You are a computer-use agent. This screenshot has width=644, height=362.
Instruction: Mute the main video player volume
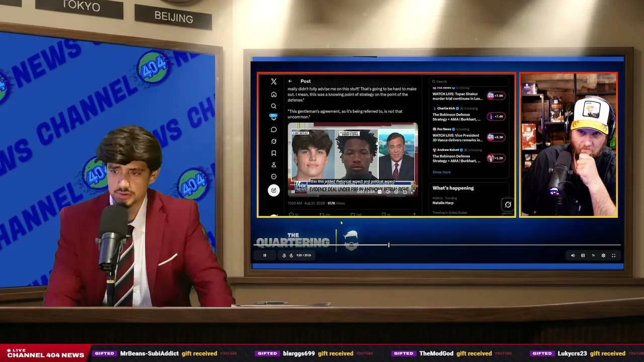(573, 255)
